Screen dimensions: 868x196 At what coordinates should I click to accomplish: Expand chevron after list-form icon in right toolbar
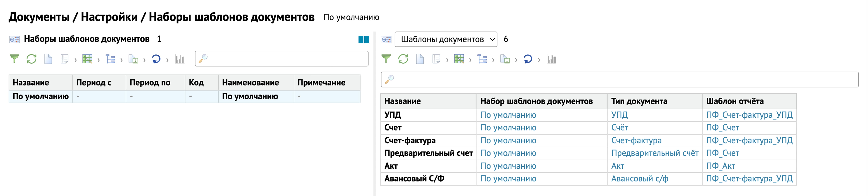point(447,60)
